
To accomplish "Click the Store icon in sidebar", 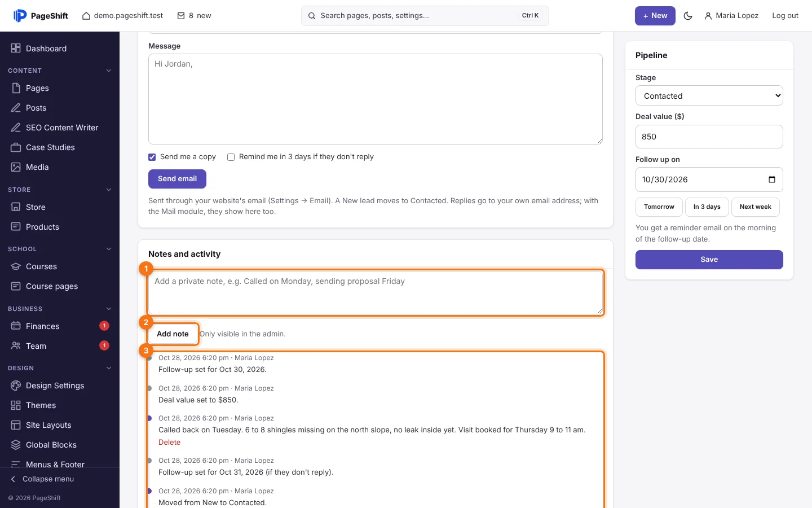I will [x=16, y=207].
